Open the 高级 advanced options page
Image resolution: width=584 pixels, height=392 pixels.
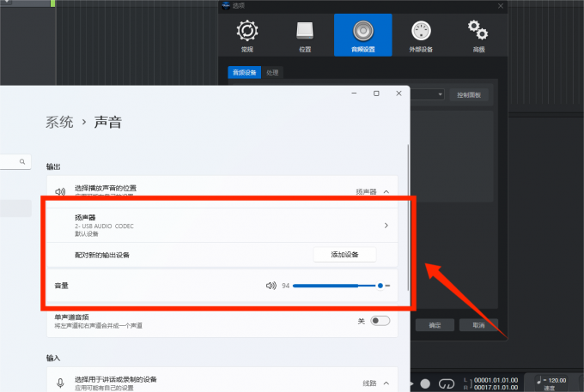pos(478,35)
